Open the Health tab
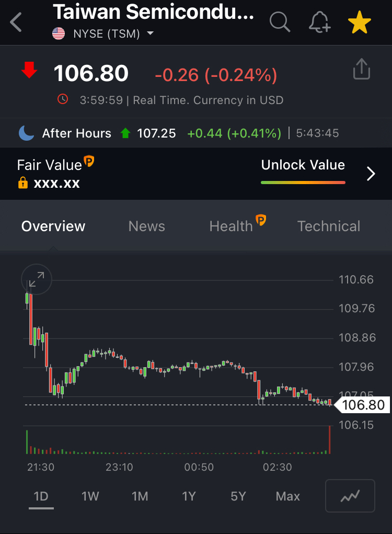 [x=231, y=226]
